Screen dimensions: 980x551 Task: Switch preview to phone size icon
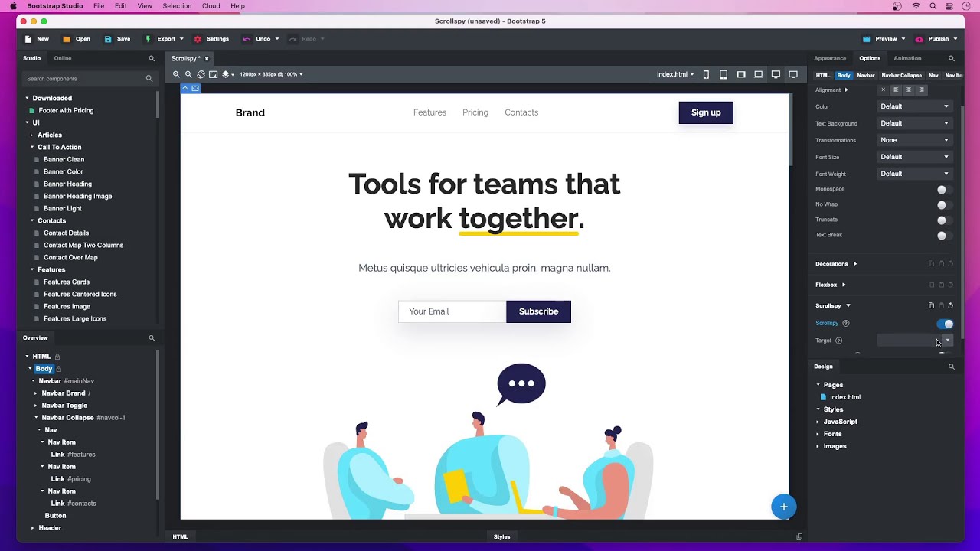(706, 74)
